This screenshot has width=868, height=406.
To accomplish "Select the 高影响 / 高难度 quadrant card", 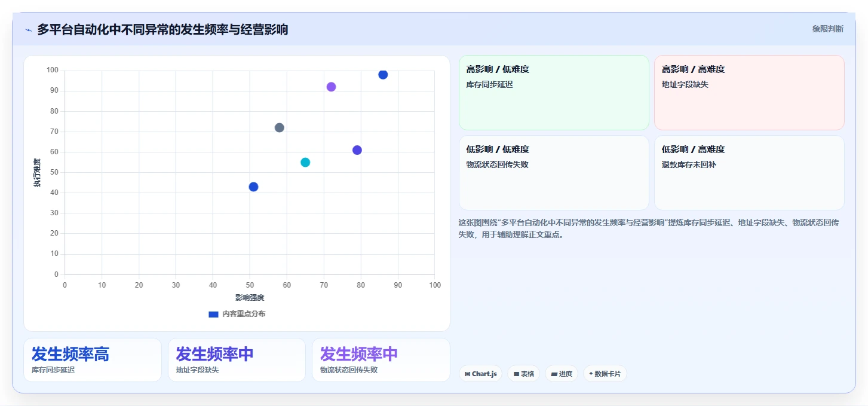I will pos(749,93).
